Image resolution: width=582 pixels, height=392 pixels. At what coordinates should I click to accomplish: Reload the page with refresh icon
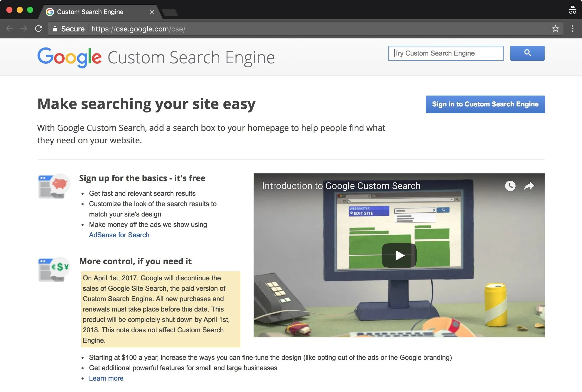coord(38,29)
